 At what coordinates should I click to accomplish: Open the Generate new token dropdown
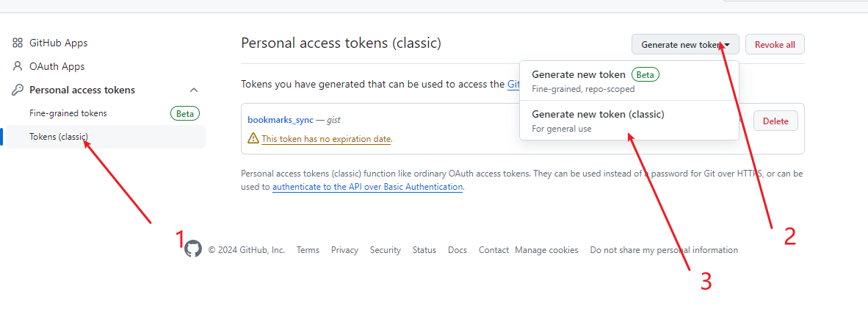tap(684, 45)
